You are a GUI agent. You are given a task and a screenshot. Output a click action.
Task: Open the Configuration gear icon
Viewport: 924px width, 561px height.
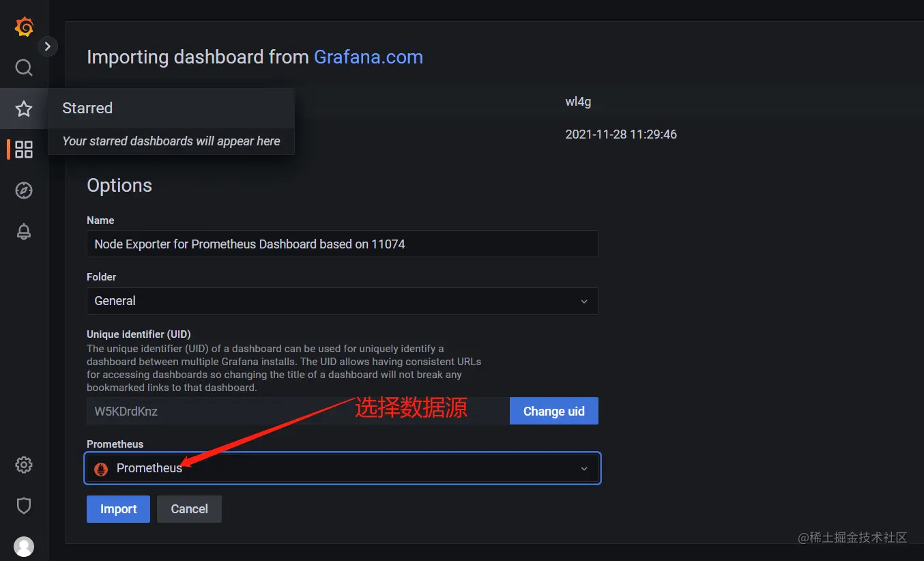click(x=24, y=465)
